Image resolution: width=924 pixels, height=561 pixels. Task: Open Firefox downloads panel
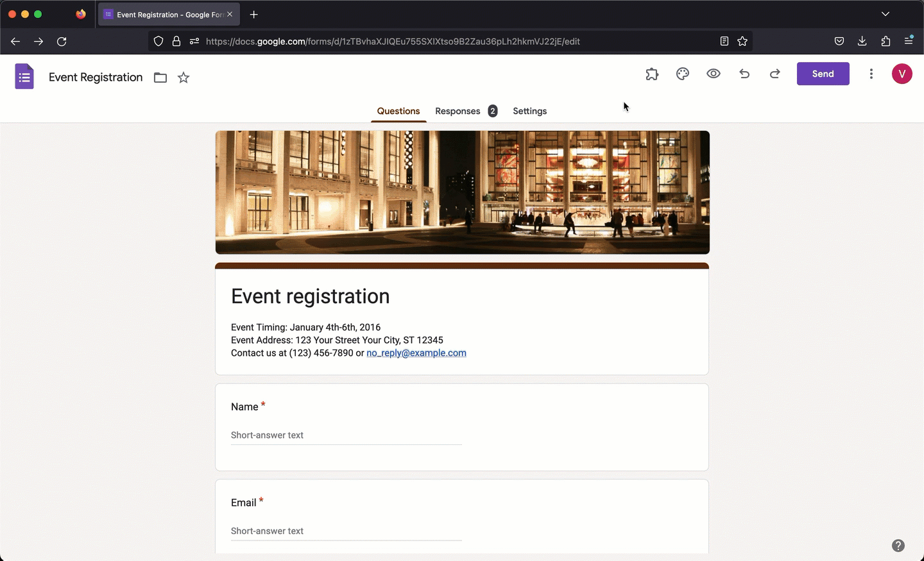point(862,41)
